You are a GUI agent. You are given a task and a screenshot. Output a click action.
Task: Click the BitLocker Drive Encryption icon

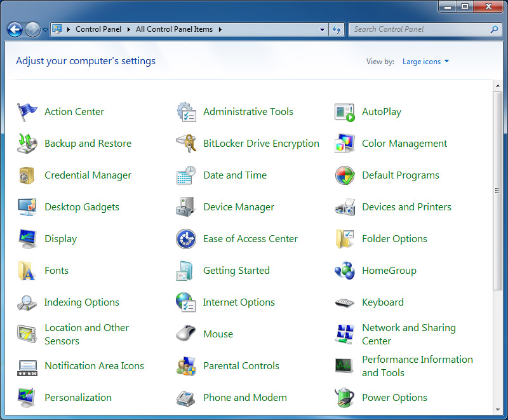pos(186,144)
